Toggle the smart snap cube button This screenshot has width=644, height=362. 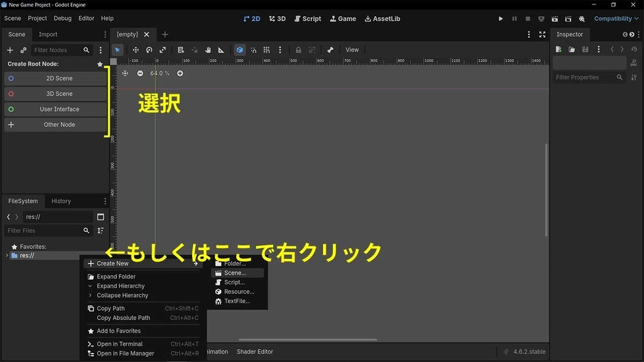[x=240, y=50]
